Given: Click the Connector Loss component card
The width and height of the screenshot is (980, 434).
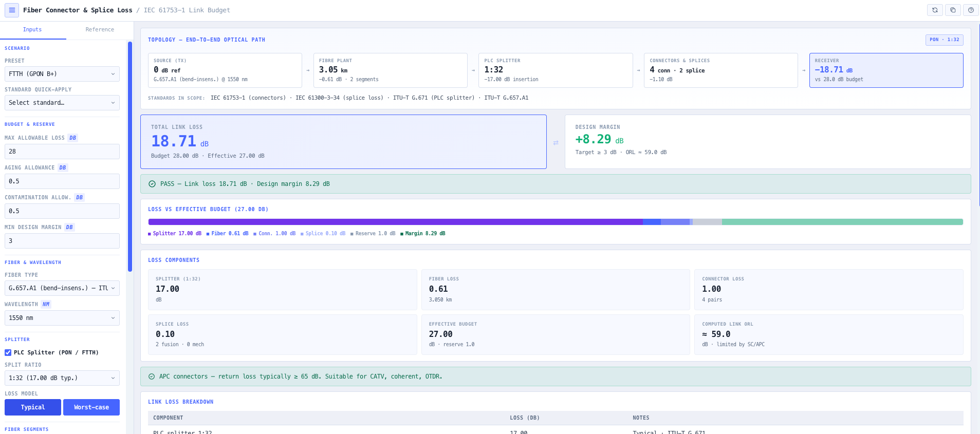Looking at the screenshot, I should [x=829, y=290].
